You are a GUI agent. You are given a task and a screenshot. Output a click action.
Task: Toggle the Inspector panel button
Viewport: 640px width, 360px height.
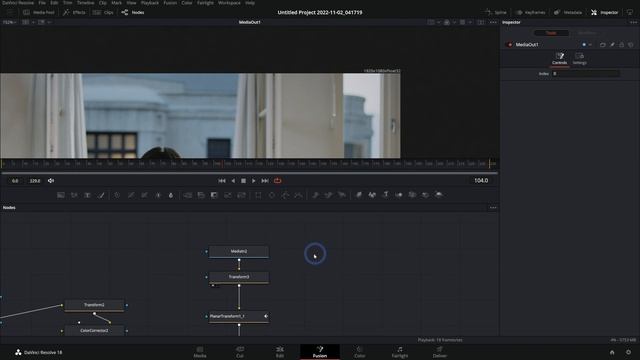coord(604,12)
